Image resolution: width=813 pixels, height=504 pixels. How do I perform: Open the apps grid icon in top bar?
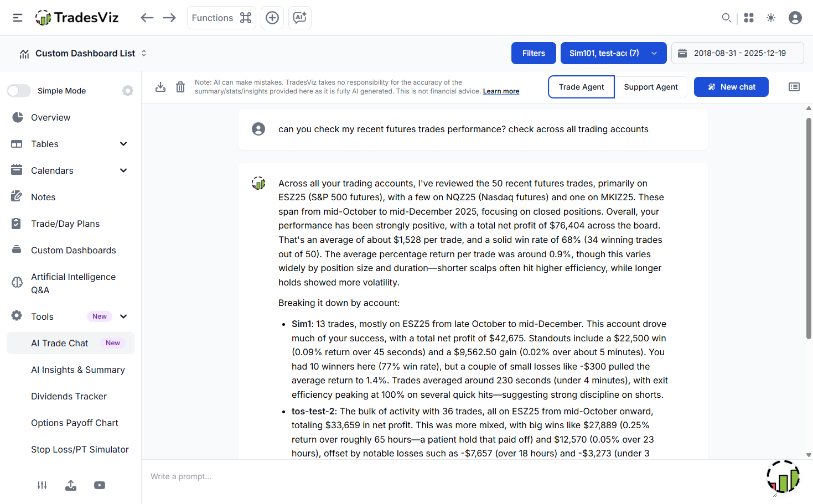coord(748,18)
